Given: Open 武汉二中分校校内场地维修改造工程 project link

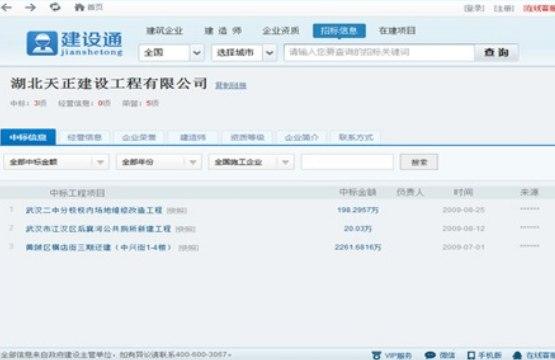Looking at the screenshot, I should [x=94, y=210].
